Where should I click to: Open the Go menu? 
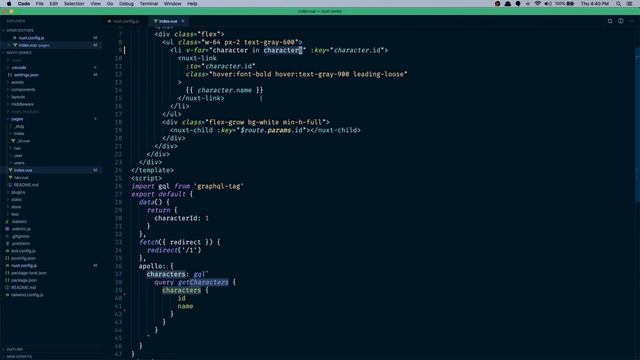tap(110, 4)
